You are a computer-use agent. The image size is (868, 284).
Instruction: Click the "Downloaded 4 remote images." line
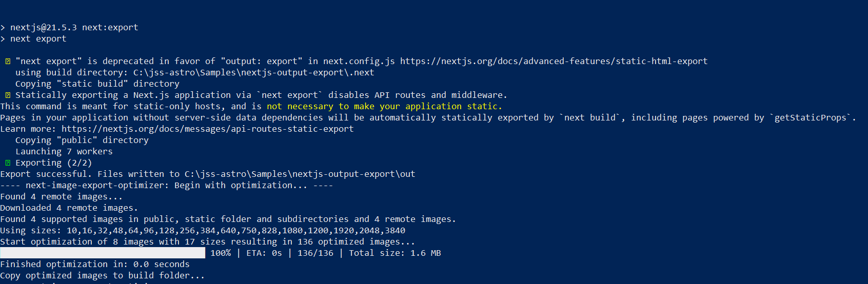(x=69, y=208)
